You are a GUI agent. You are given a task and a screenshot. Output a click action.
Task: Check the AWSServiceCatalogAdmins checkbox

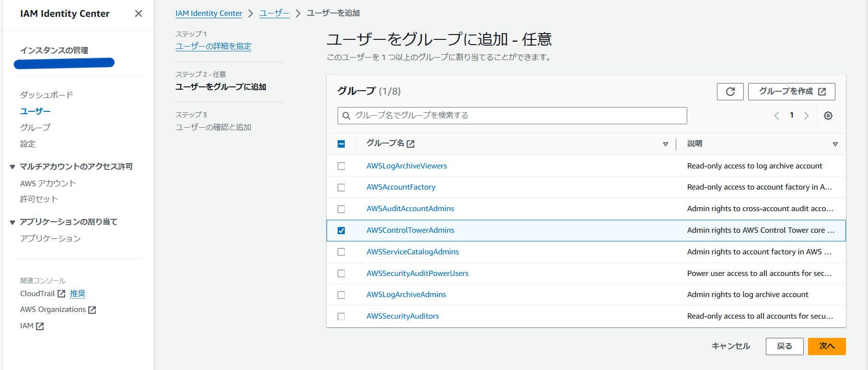[x=341, y=252]
